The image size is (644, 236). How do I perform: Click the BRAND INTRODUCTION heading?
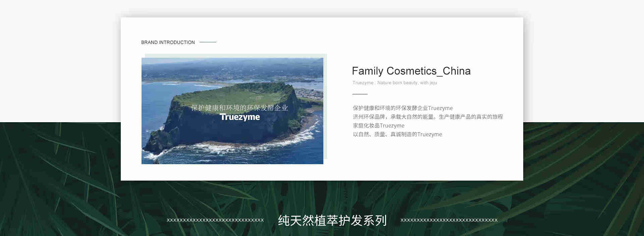[x=168, y=42]
